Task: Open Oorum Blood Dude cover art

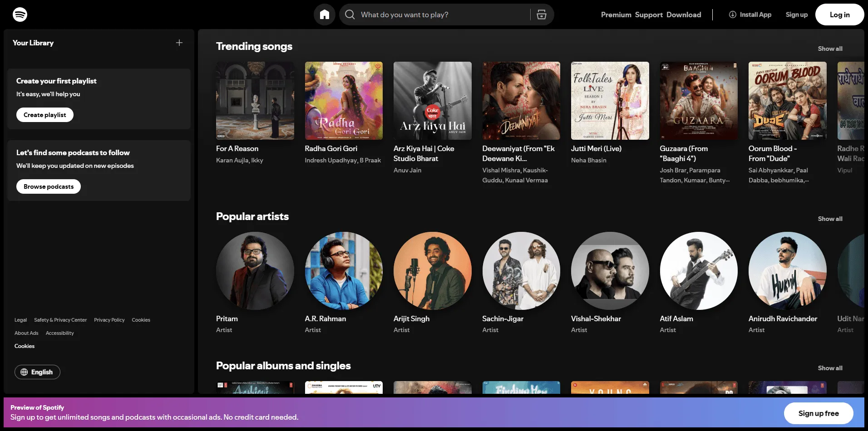Action: tap(788, 101)
